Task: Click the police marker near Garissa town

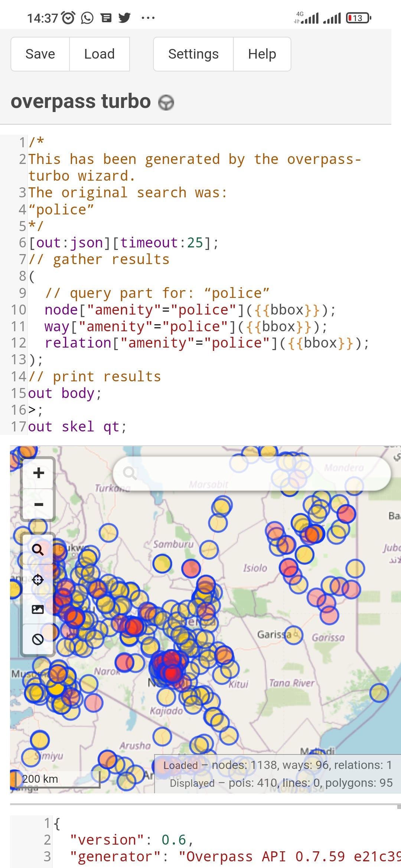Action: point(294,635)
